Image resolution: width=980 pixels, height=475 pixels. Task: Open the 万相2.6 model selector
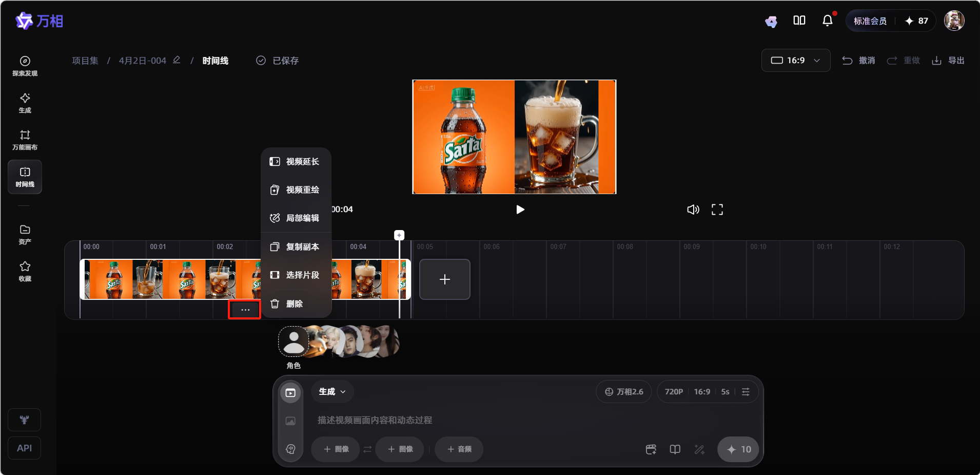pos(623,392)
